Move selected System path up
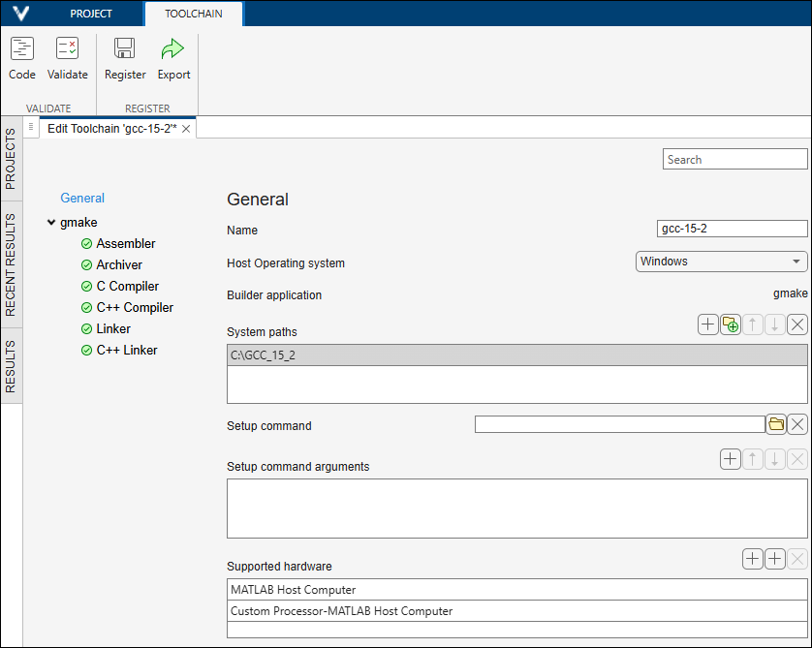 coord(753,324)
